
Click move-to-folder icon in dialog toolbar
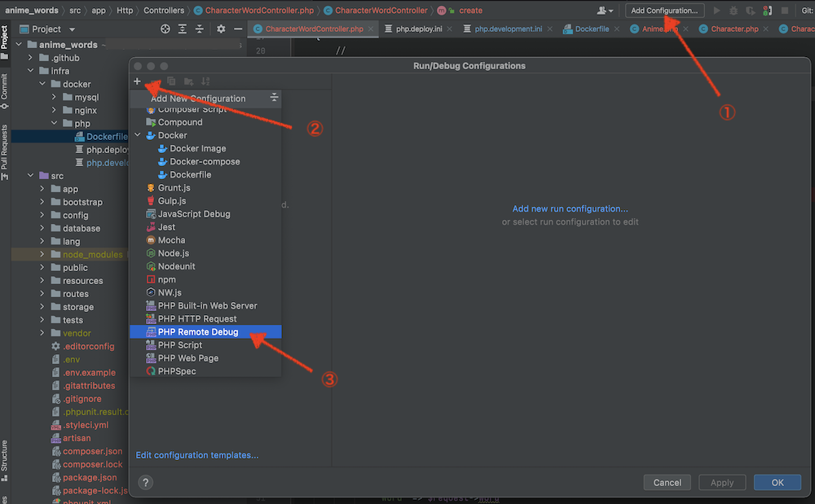pos(189,81)
